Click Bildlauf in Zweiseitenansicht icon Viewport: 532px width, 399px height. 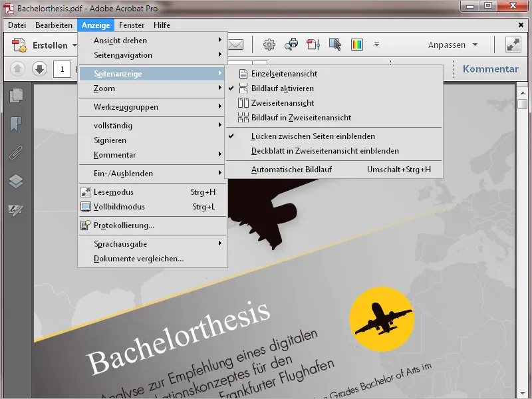pos(243,118)
